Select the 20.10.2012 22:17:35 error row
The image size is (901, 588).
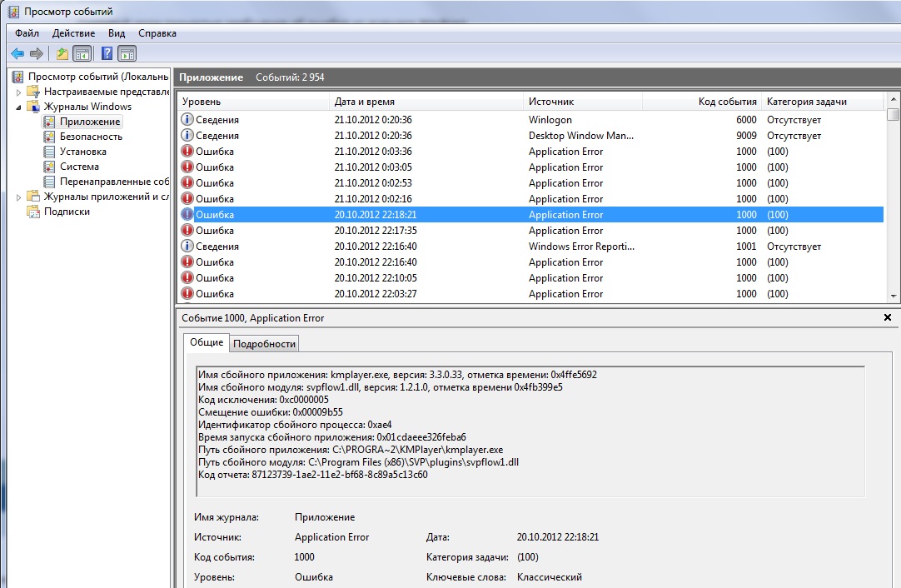(530, 231)
